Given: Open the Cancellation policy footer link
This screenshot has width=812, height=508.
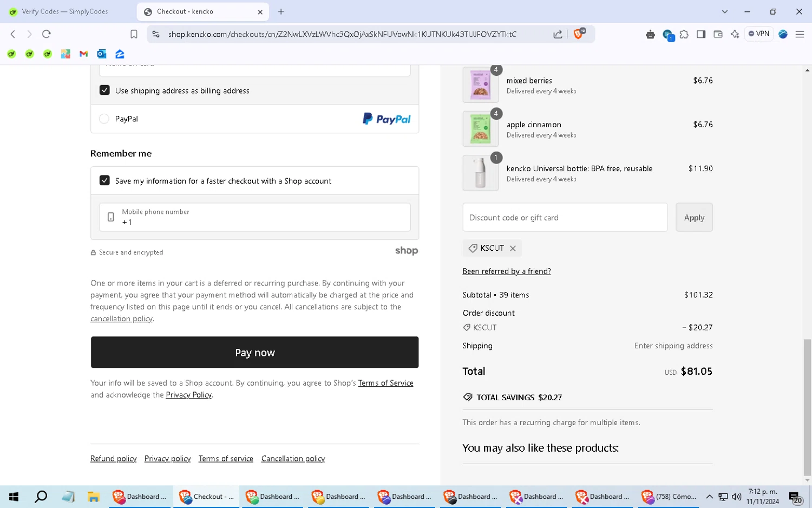Looking at the screenshot, I should (293, 459).
